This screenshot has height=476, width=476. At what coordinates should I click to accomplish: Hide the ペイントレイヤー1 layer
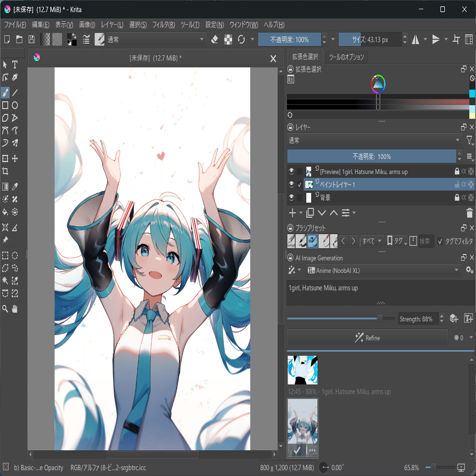tap(291, 184)
